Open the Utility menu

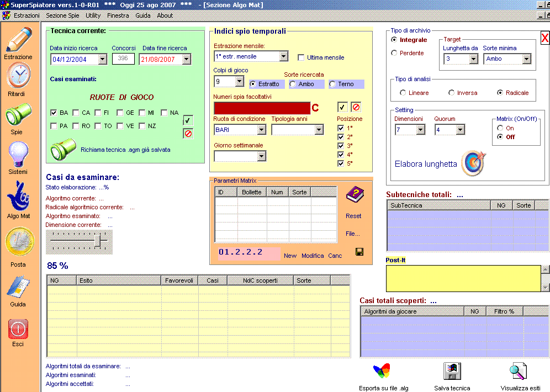(93, 15)
